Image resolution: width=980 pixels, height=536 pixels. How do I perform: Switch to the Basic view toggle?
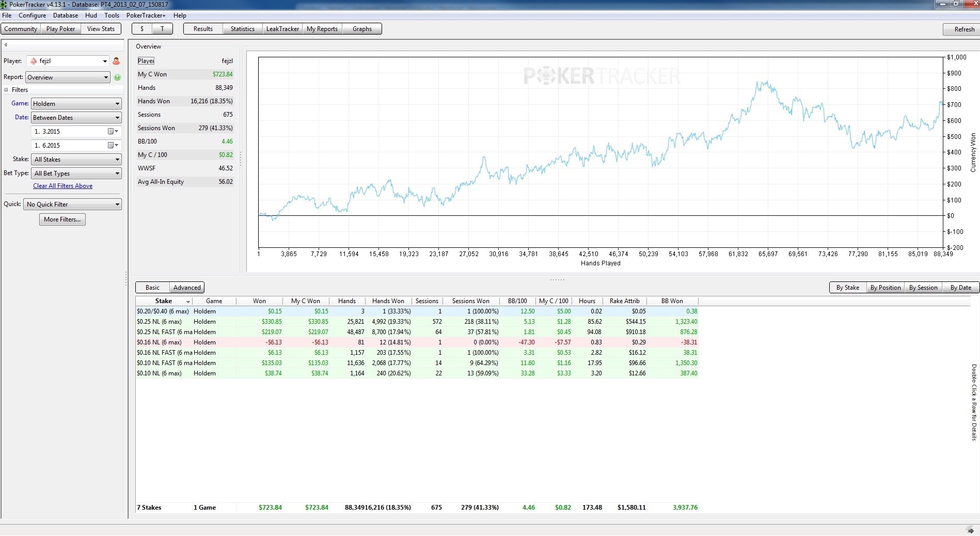[152, 288]
